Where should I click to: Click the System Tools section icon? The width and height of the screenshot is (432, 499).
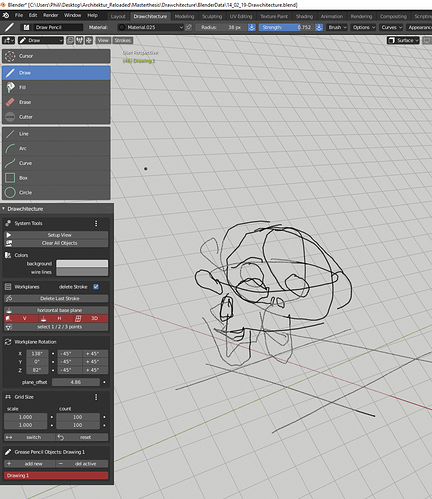[8, 223]
